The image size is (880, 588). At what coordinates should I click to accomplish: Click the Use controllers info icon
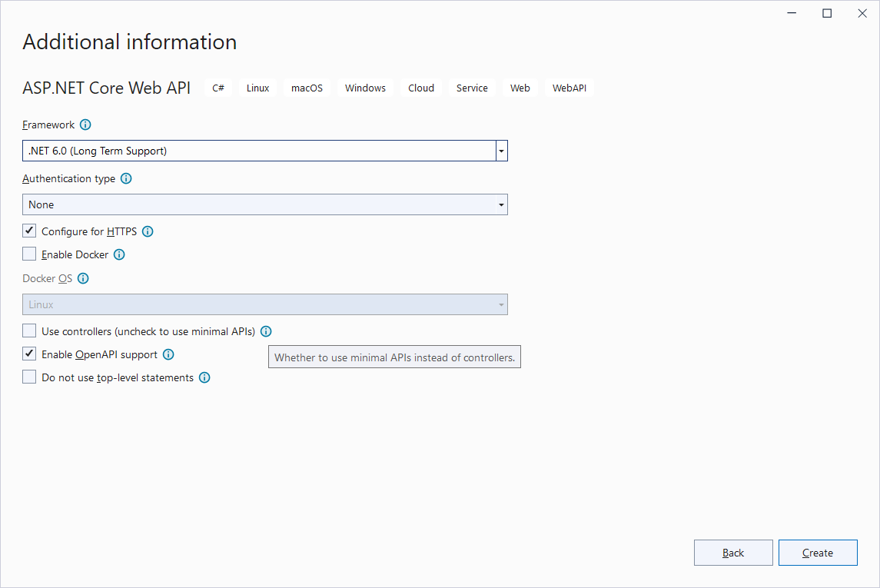pyautogui.click(x=266, y=331)
